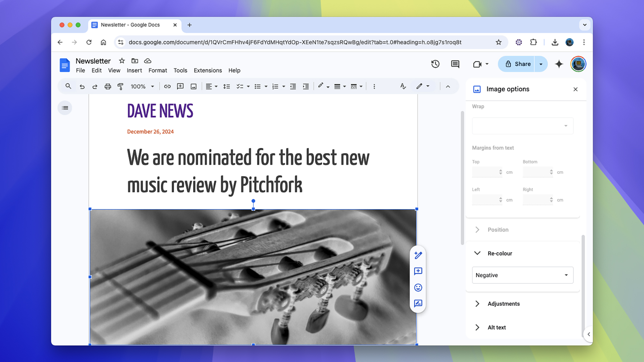Click the Gemini sparkle icon
This screenshot has height=362, width=644.
(559, 64)
